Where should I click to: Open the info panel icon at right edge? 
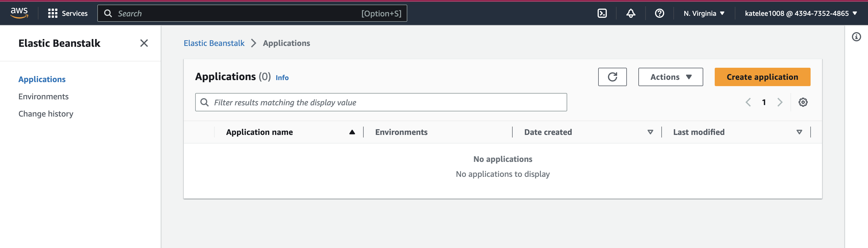(856, 37)
